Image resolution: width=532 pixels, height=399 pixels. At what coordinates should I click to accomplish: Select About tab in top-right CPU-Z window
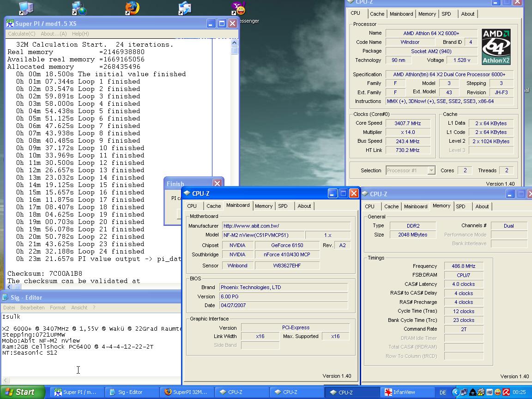point(467,14)
